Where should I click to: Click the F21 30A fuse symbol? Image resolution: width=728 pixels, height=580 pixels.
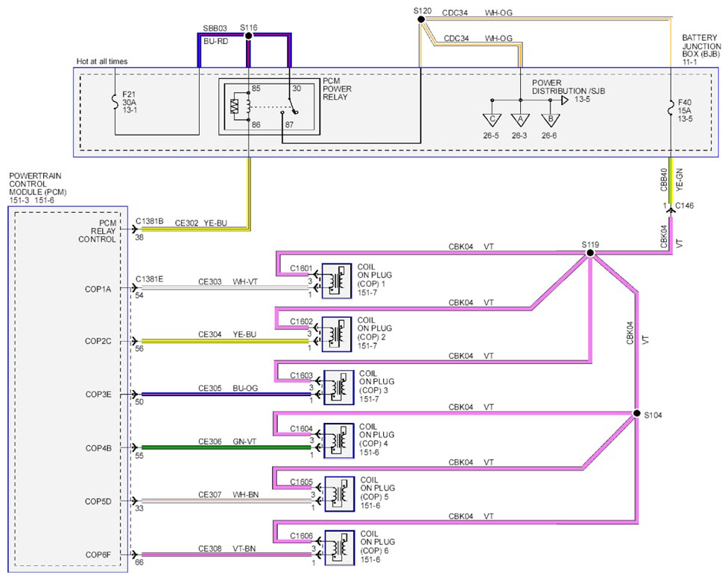click(x=115, y=102)
